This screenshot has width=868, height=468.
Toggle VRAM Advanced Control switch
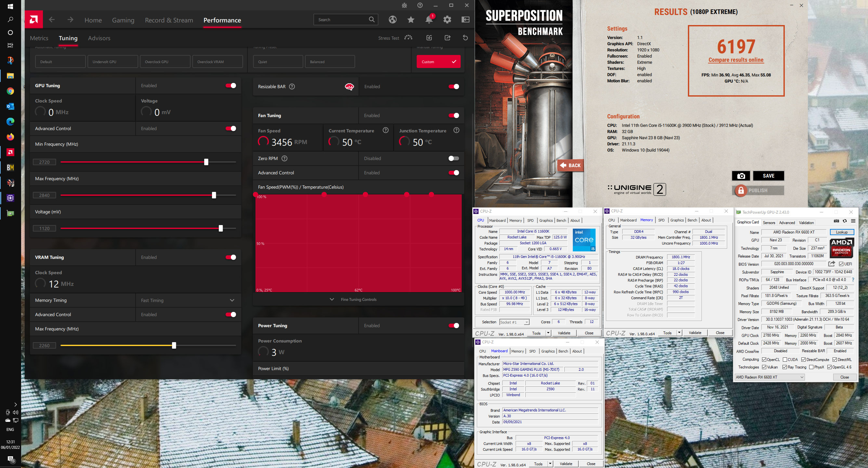coord(231,314)
